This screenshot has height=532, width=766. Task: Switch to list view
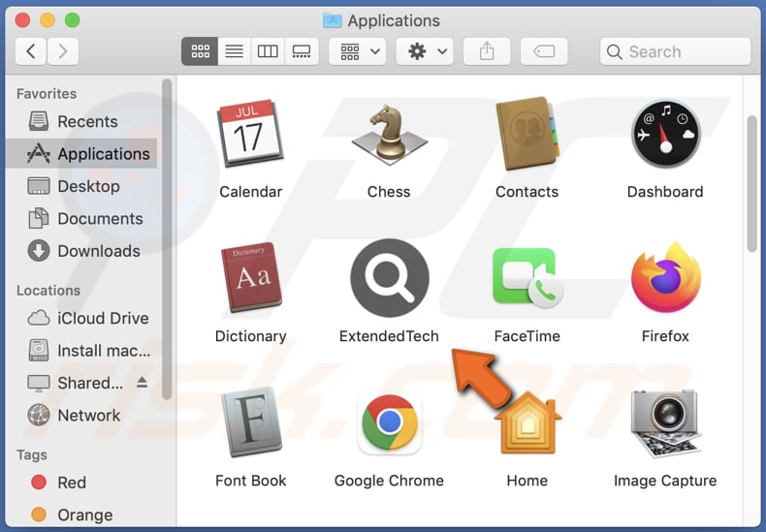[x=234, y=51]
